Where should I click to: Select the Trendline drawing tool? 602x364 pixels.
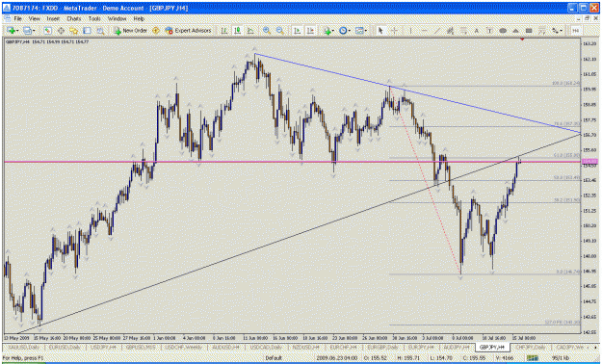pos(437,31)
